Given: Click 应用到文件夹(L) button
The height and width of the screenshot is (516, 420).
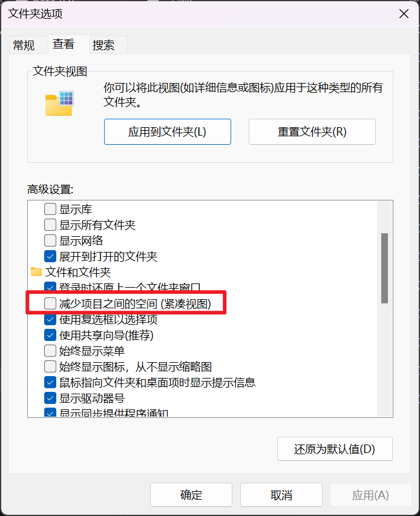Looking at the screenshot, I should (168, 131).
